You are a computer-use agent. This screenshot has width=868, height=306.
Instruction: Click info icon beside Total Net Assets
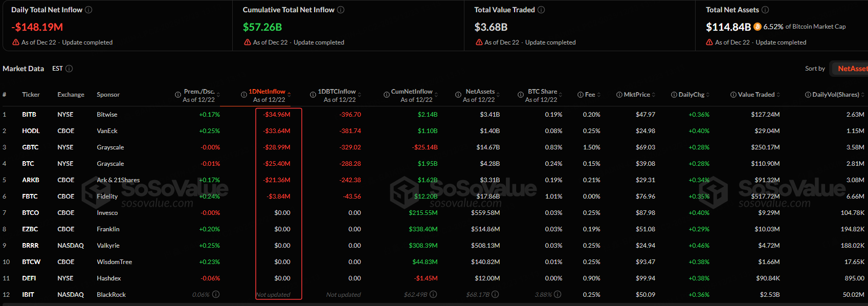coord(765,10)
